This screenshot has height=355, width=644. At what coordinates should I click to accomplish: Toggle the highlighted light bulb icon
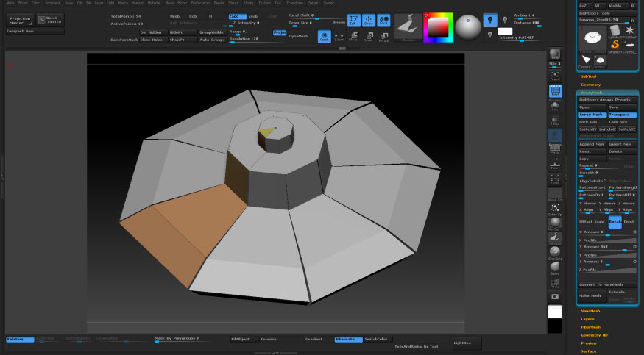point(490,20)
